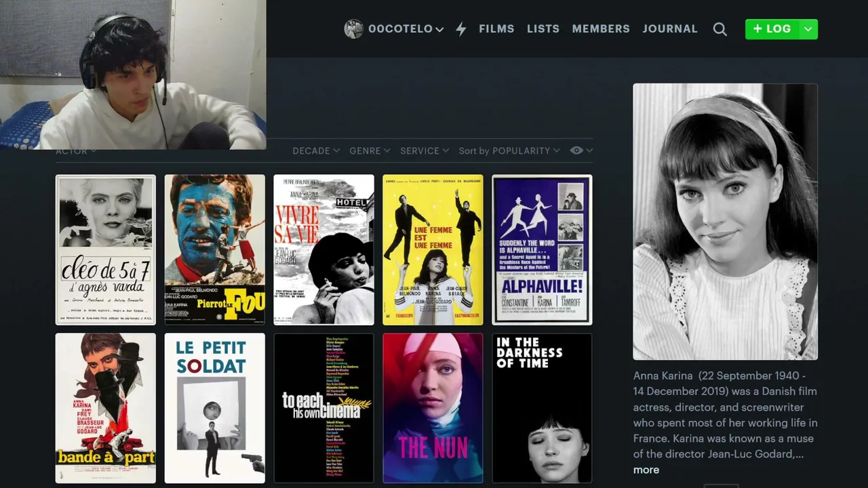Screen dimensions: 868x488
Task: Expand the GENRE filter dropdown
Action: point(370,150)
